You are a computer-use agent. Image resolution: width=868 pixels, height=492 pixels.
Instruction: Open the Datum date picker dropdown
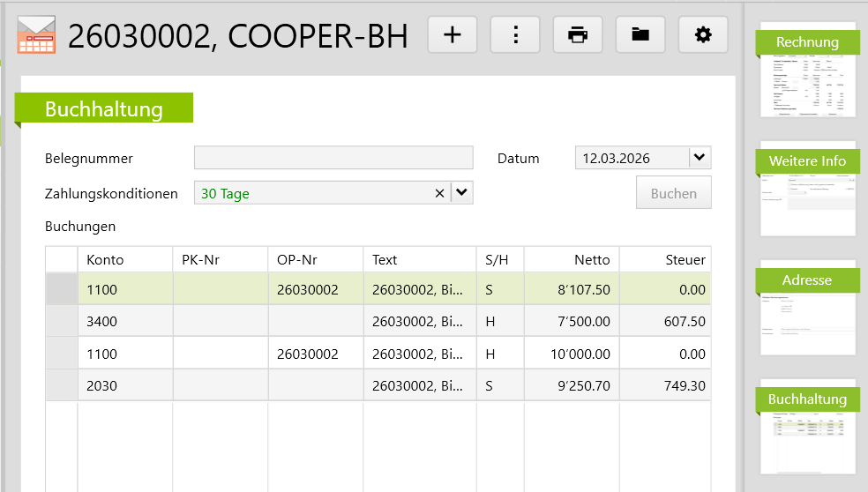[x=699, y=158]
